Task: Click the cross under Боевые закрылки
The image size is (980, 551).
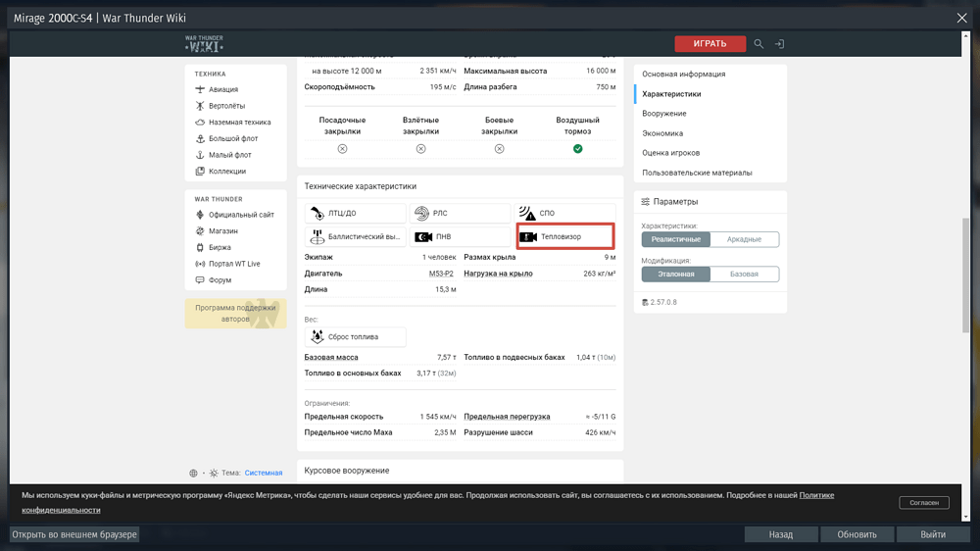Action: [x=500, y=149]
